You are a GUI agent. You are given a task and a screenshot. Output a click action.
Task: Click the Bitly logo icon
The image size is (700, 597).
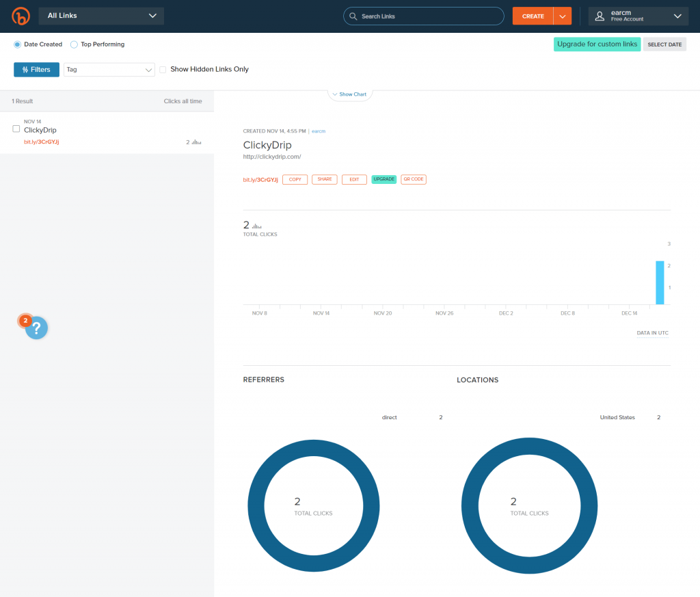pyautogui.click(x=20, y=16)
